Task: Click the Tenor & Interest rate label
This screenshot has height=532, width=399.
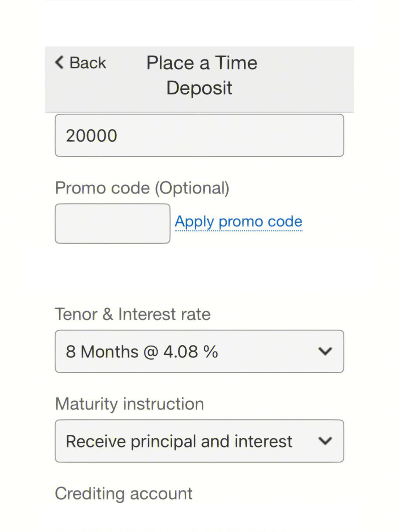Action: (133, 314)
